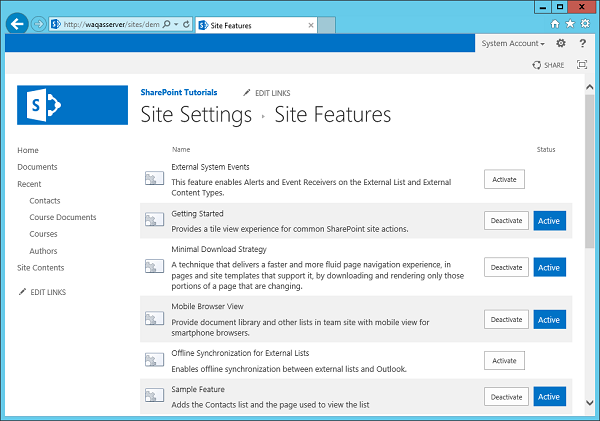Screen dimensions: 600x421
Task: Click the Share icon in the ribbon
Action: point(549,65)
